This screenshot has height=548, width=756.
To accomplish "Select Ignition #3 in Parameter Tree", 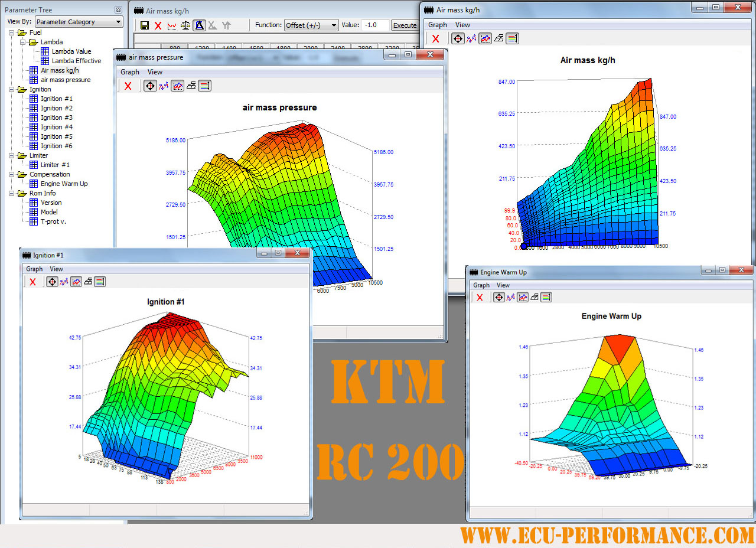I will pos(57,118).
